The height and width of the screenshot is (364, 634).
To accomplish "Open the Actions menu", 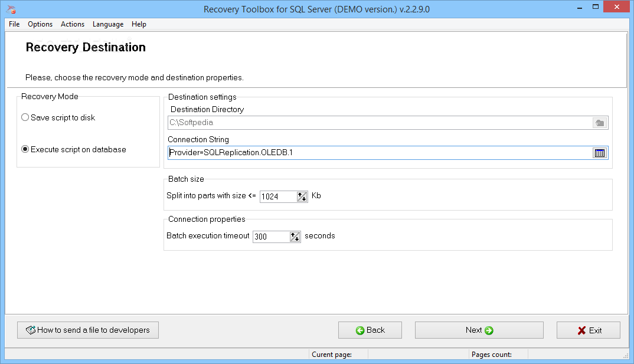I will [73, 24].
